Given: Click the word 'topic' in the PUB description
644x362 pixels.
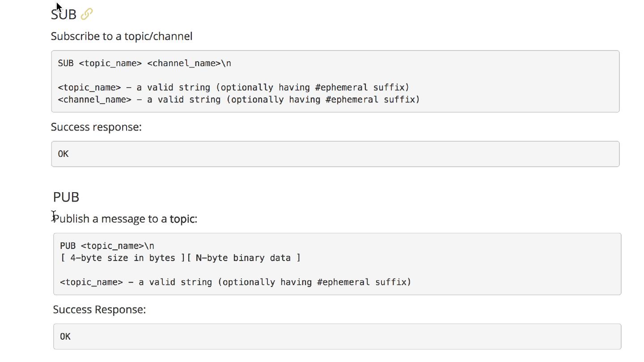Looking at the screenshot, I should (x=182, y=219).
